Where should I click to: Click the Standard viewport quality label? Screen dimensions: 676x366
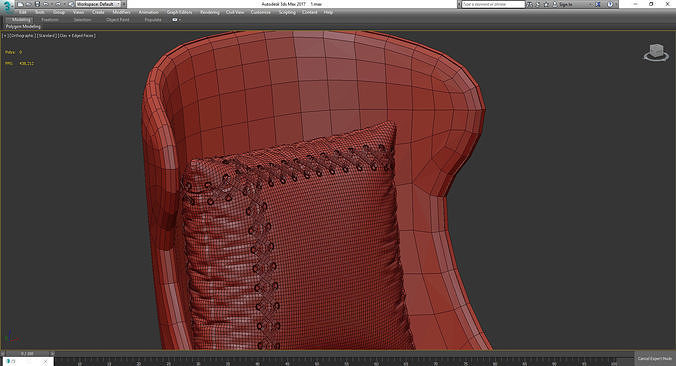tap(47, 36)
